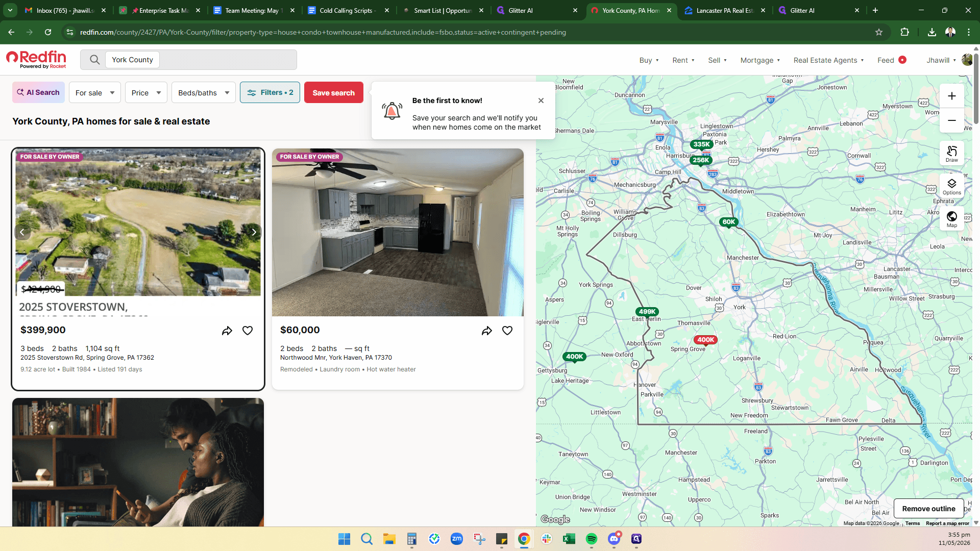Click the map zoom out minus button
This screenshot has height=551, width=980.
coord(951,120)
